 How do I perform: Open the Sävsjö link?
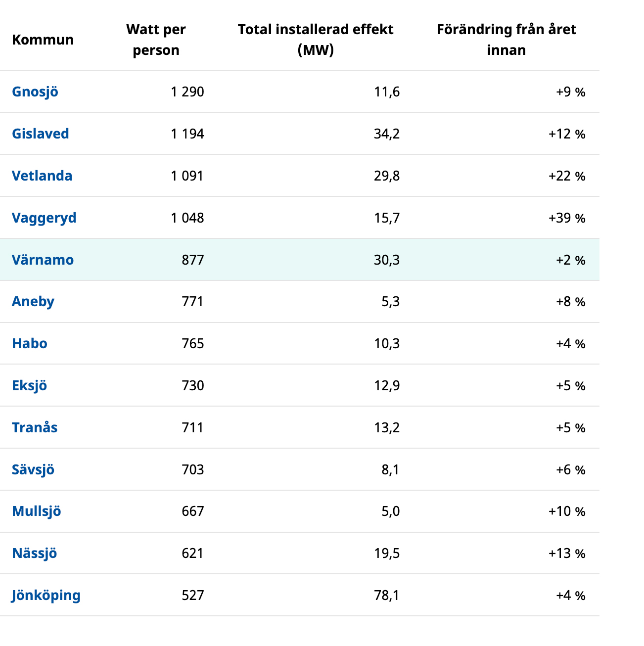33,470
